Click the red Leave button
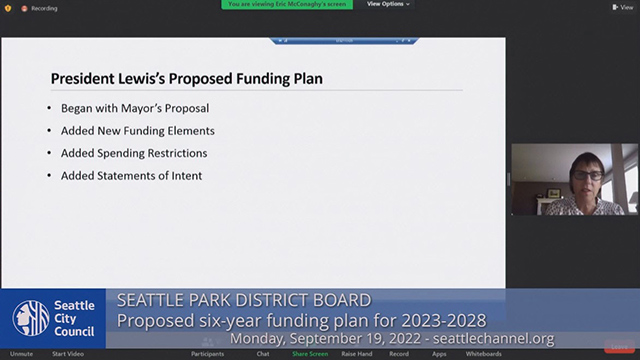640x360 pixels. coord(619,347)
